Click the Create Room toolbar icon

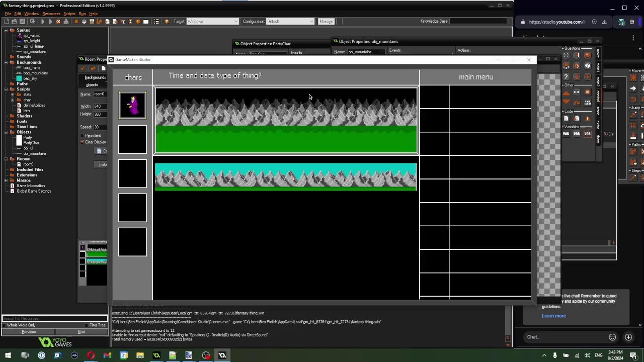point(146,22)
